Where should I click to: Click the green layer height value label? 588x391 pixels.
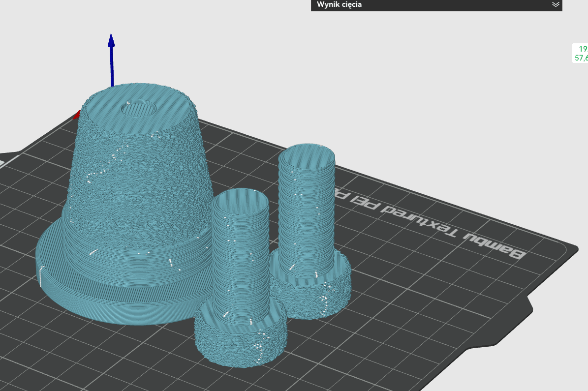click(x=581, y=53)
